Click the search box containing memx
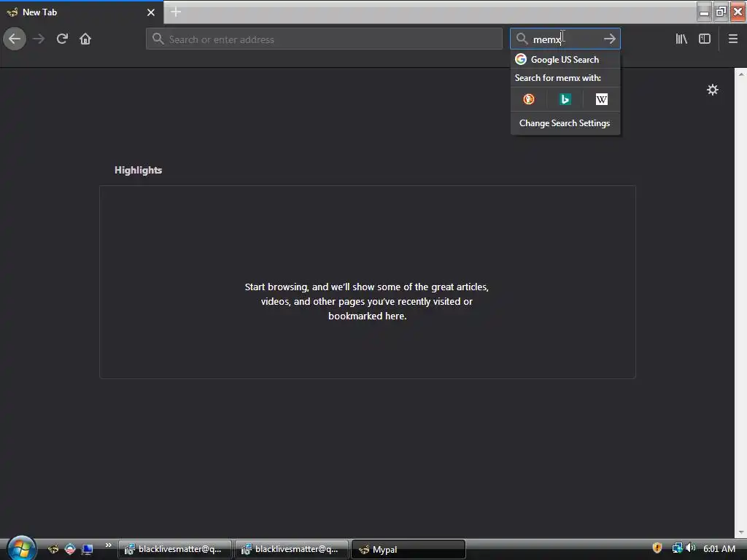 coord(565,39)
